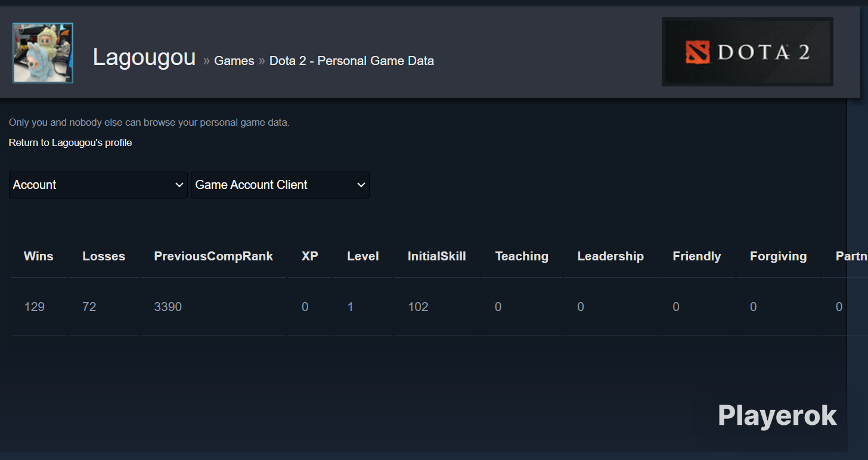Select the PreviousCompRank column header
This screenshot has width=868, height=460.
213,256
